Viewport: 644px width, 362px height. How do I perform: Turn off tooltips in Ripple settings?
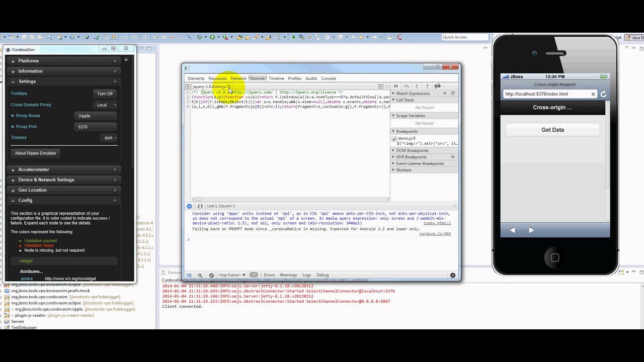(105, 94)
